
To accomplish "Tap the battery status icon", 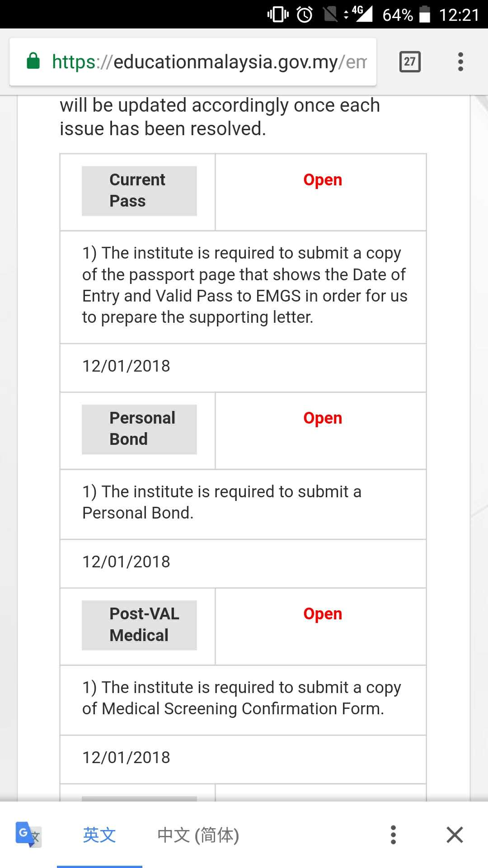I will click(x=425, y=14).
